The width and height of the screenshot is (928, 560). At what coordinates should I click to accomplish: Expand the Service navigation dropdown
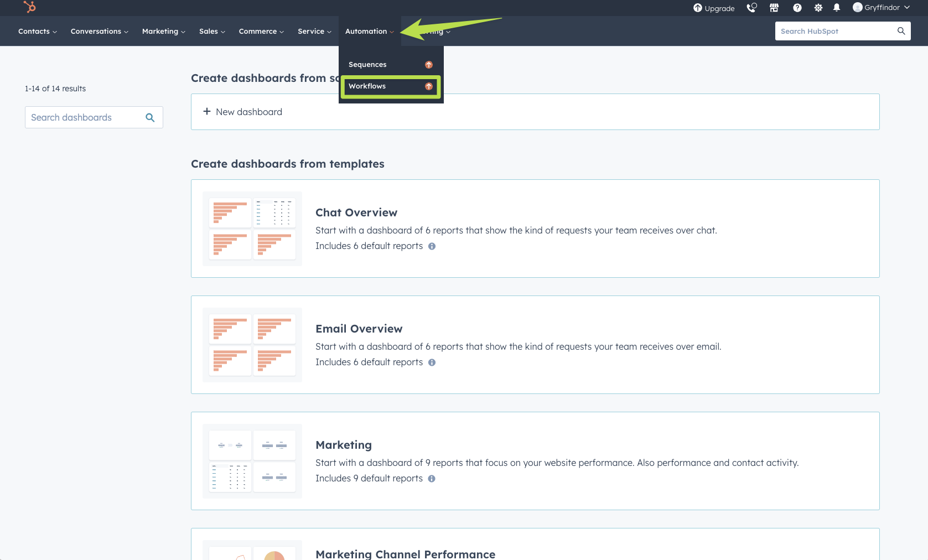click(314, 32)
